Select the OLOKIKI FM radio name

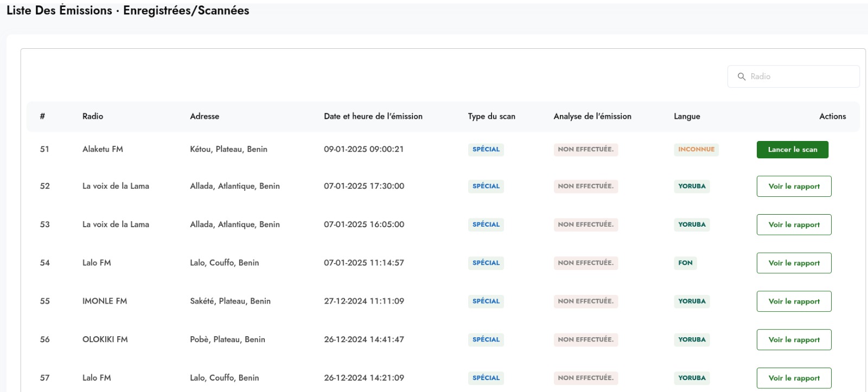[105, 339]
